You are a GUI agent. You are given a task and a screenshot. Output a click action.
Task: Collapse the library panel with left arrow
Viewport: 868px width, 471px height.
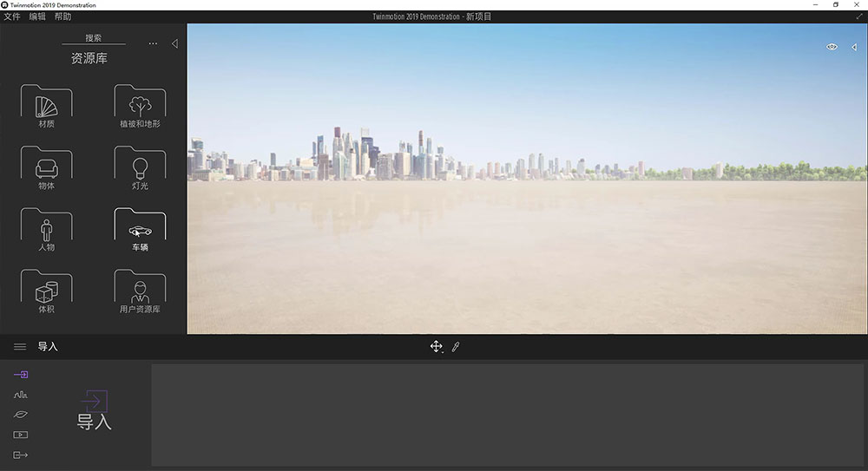tap(174, 43)
